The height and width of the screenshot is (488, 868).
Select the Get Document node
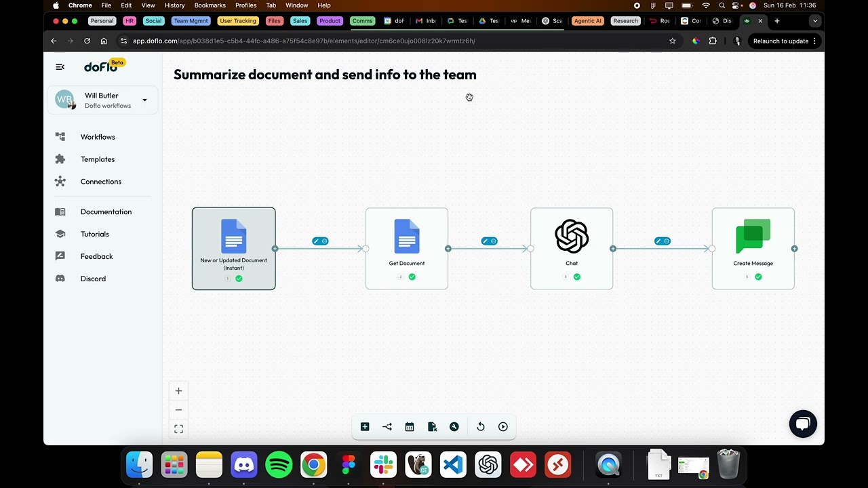pyautogui.click(x=407, y=249)
